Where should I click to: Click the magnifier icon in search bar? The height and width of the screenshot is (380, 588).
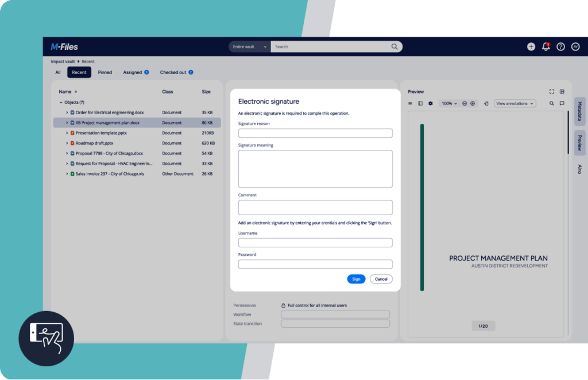pyautogui.click(x=394, y=46)
